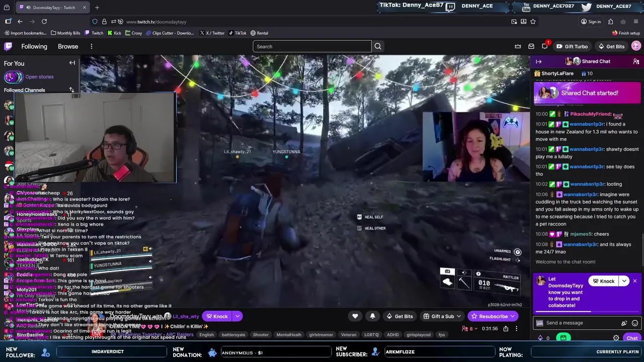Open the browser extensions icon
Image resolution: width=644 pixels, height=362 pixels.
coord(610,22)
